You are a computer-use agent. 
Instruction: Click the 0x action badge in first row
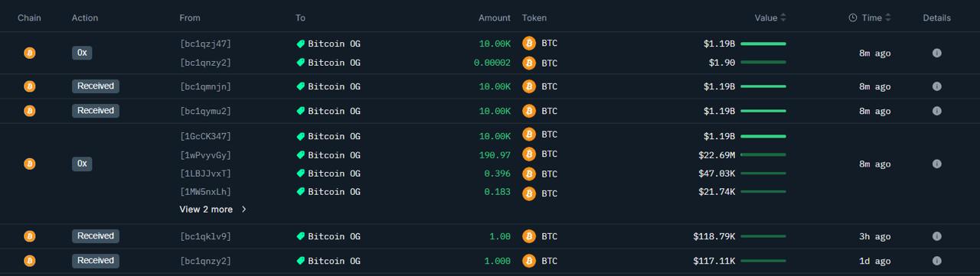click(82, 53)
